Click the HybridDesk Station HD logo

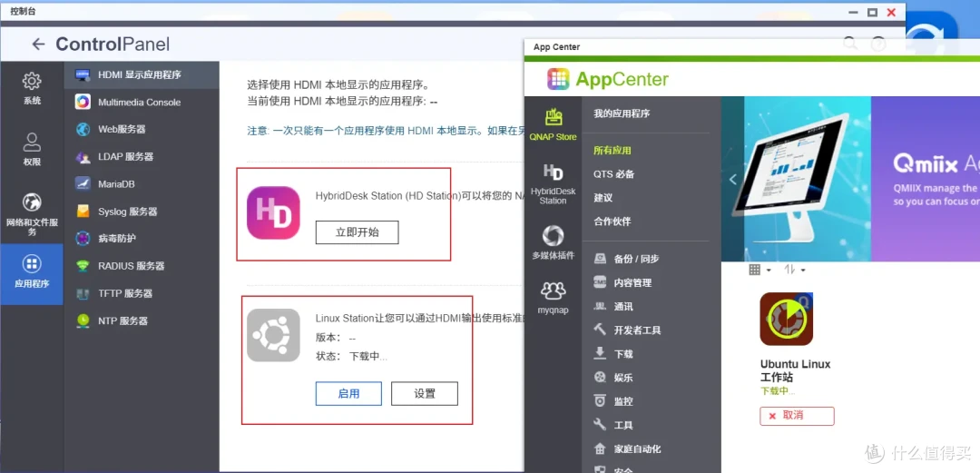[x=273, y=212]
